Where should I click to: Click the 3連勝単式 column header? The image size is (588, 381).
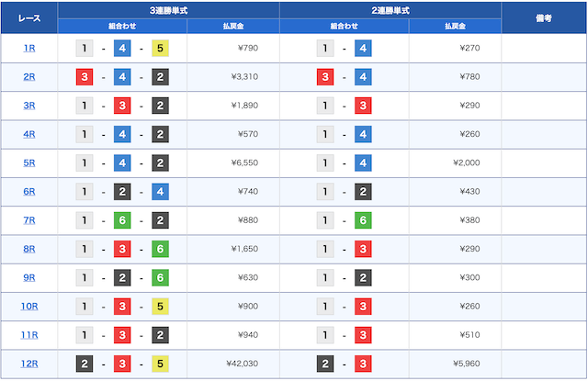tap(168, 10)
